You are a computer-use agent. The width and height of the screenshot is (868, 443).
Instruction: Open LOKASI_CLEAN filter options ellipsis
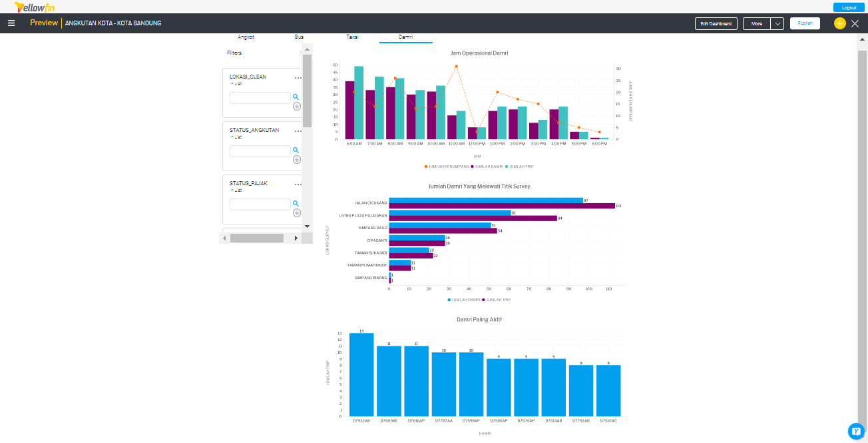pyautogui.click(x=298, y=78)
